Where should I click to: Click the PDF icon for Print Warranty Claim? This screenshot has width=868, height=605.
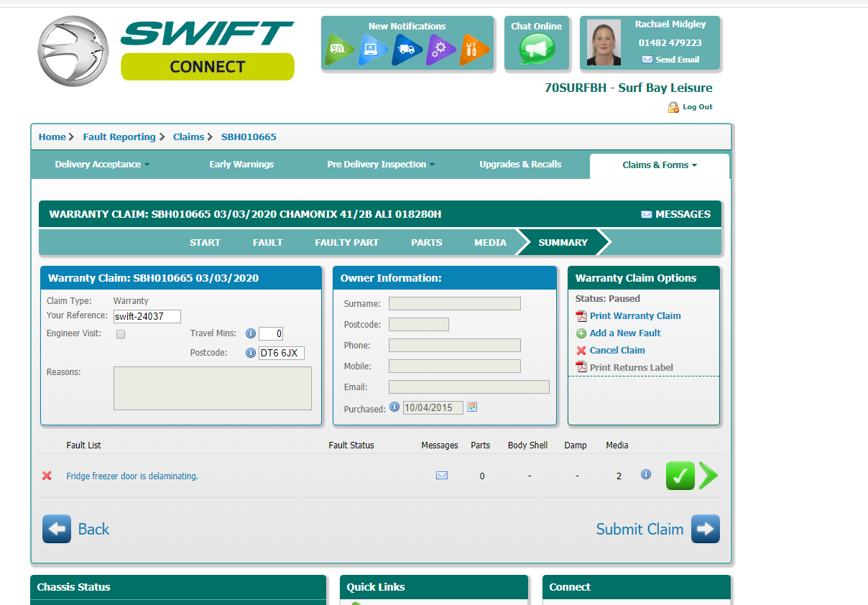[581, 316]
